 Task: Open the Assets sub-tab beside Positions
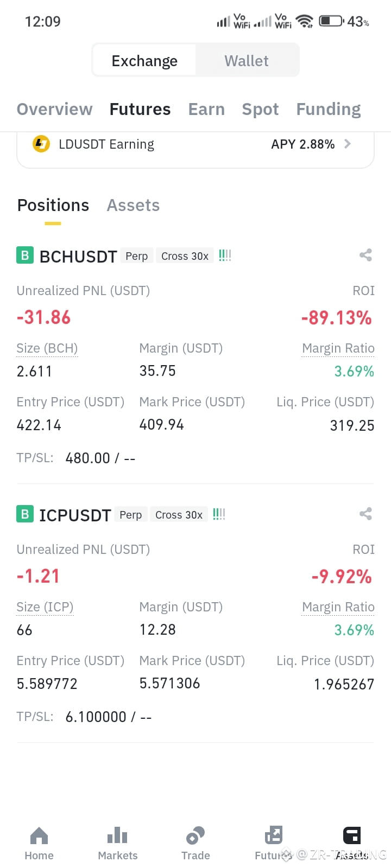[133, 205]
